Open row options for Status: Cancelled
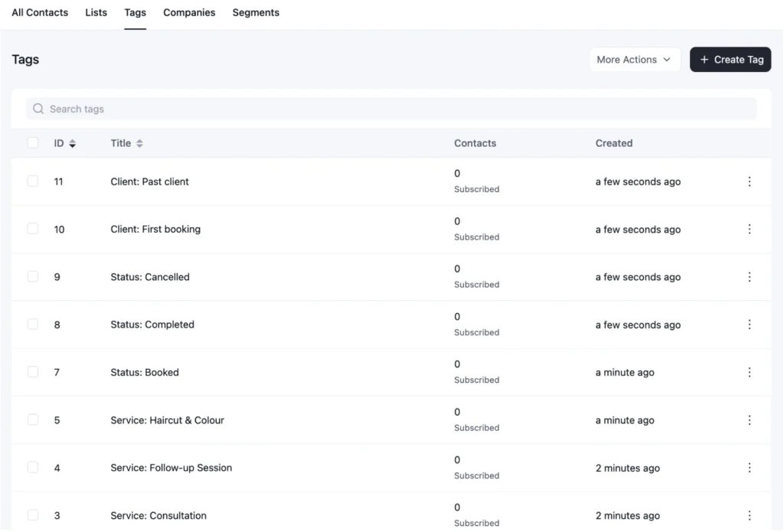The height and width of the screenshot is (532, 784). point(749,277)
